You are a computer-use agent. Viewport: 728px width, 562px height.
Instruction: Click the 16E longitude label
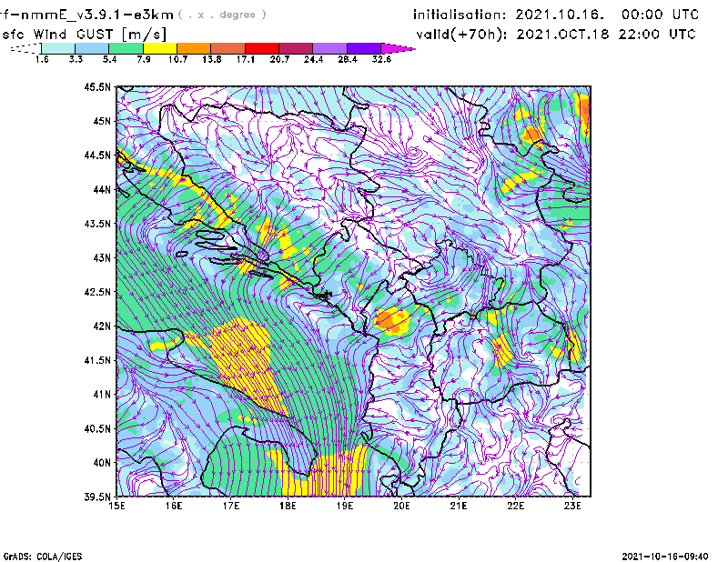(174, 506)
